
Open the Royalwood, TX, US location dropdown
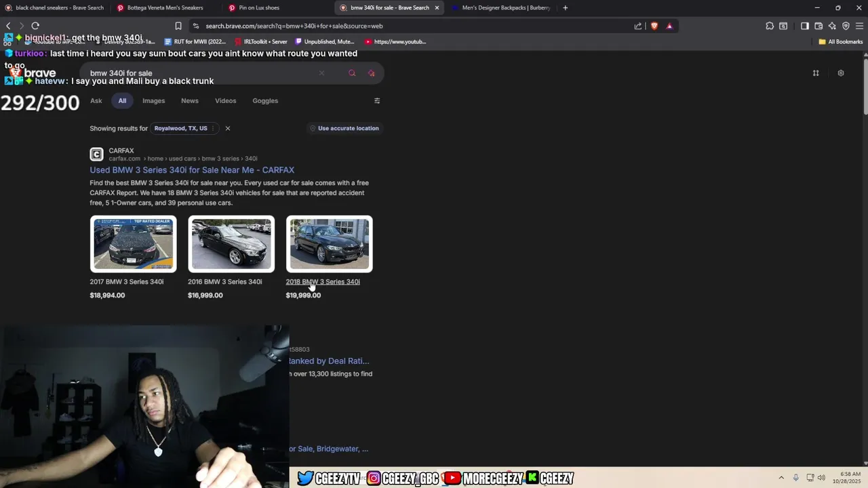click(184, 128)
